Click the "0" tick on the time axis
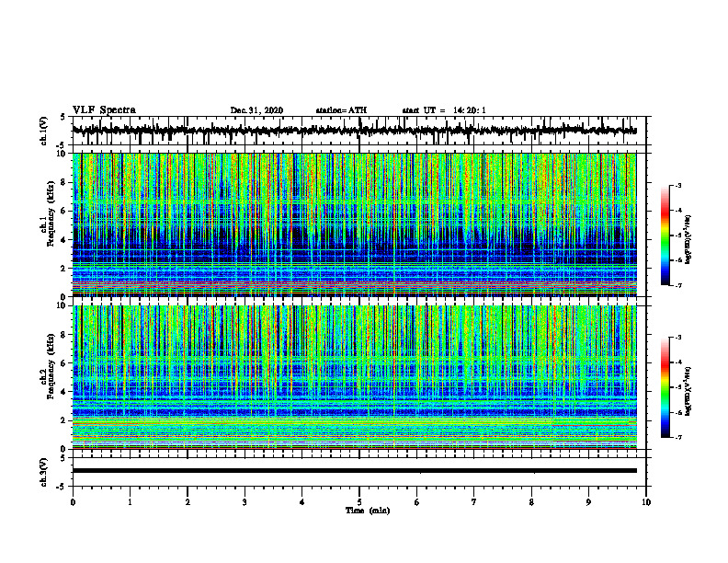Viewport: 728px width, 563px height. tap(73, 502)
